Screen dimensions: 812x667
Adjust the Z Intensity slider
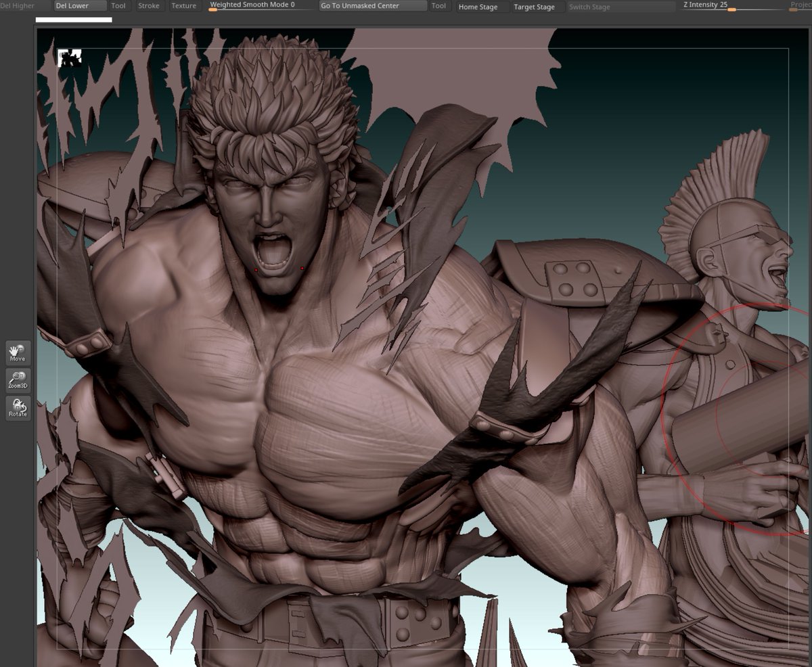click(x=732, y=5)
